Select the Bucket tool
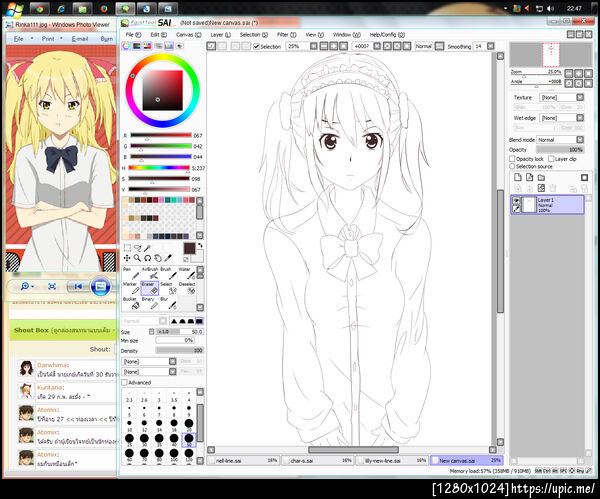 point(131,303)
